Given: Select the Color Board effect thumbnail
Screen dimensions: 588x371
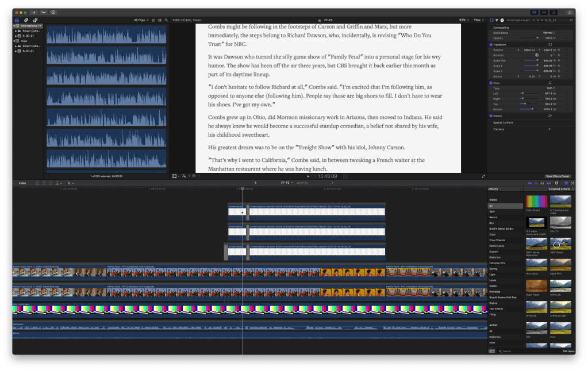Looking at the screenshot, I should click(x=537, y=202).
